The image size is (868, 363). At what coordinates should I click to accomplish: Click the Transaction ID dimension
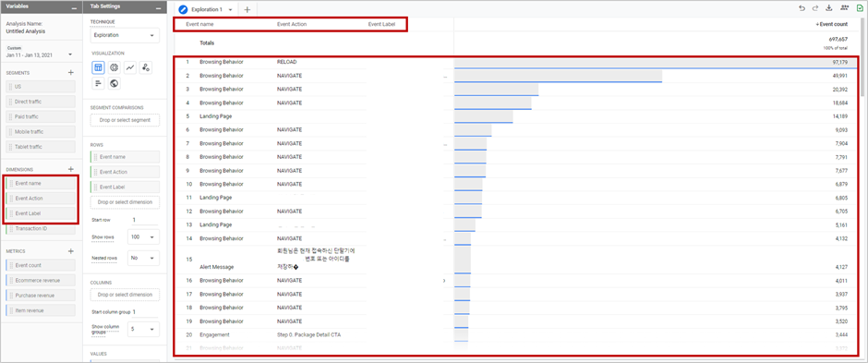[41, 228]
